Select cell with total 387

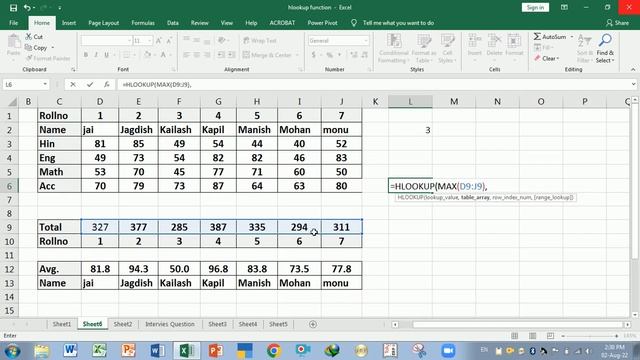click(218, 227)
